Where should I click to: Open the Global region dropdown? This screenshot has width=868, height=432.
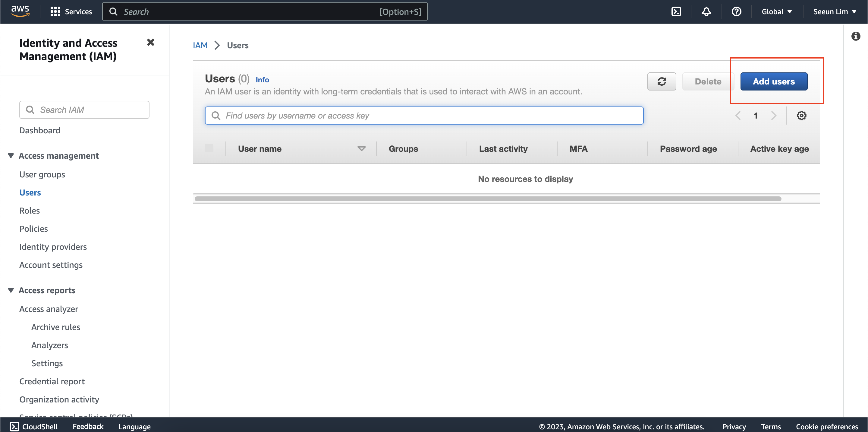pos(776,11)
